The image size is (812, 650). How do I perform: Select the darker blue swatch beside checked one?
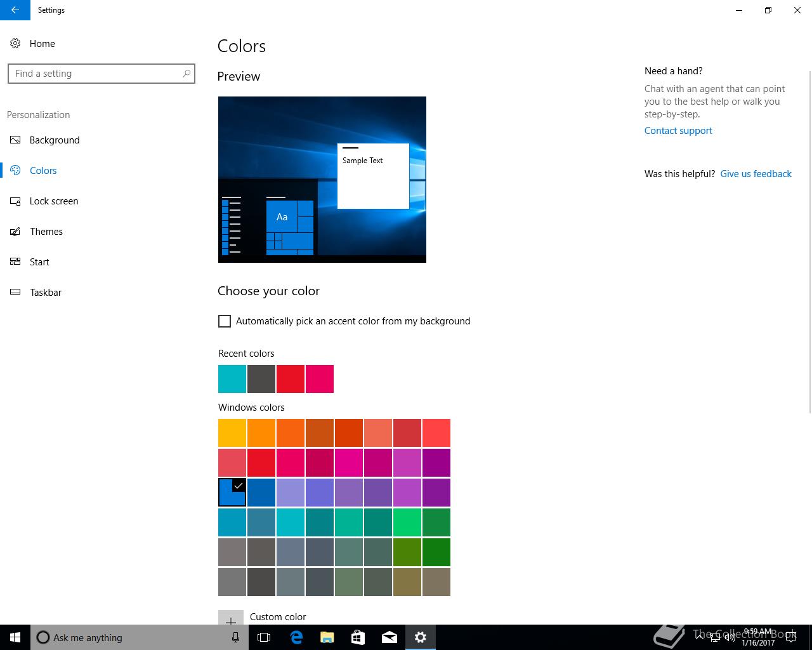point(261,493)
